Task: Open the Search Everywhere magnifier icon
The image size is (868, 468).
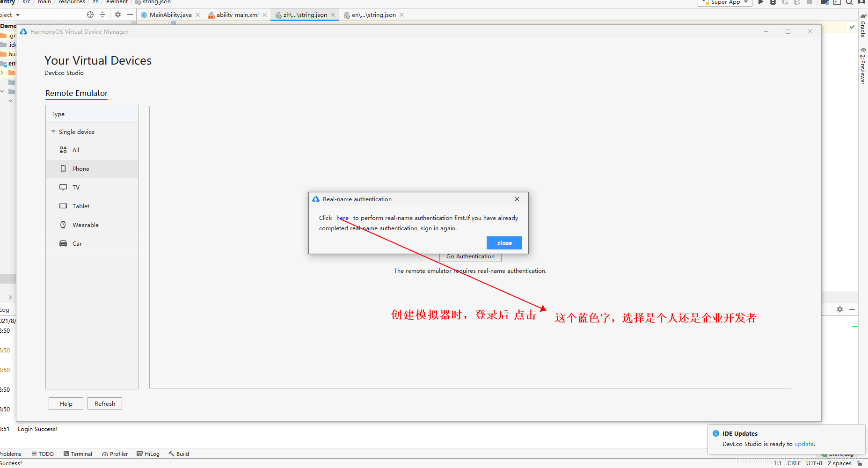Action: (849, 2)
